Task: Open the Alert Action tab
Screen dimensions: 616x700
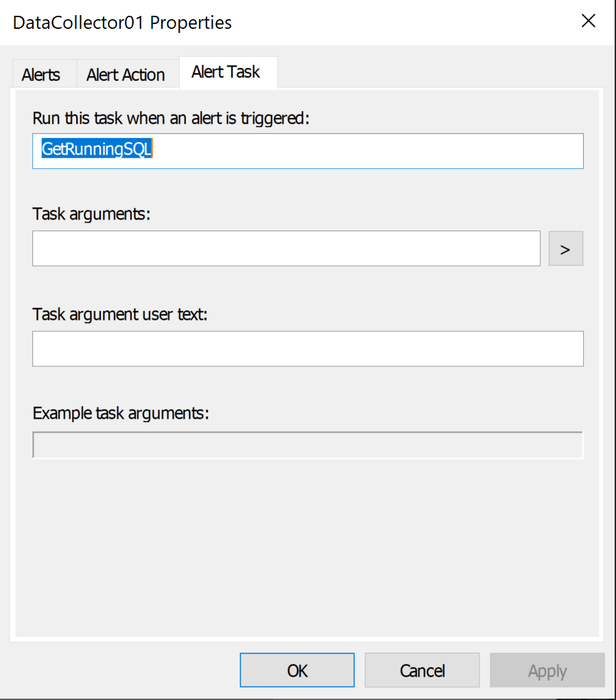Action: [126, 75]
